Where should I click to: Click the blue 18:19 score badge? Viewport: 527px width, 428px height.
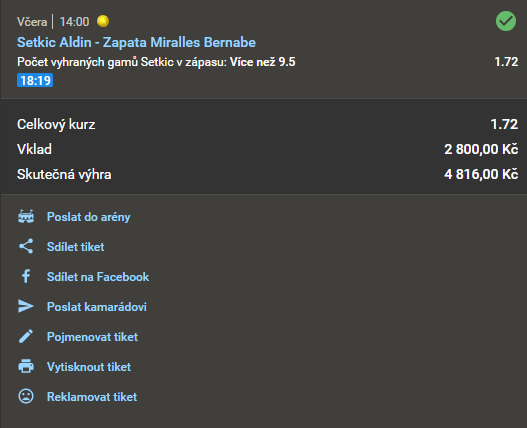[x=35, y=80]
